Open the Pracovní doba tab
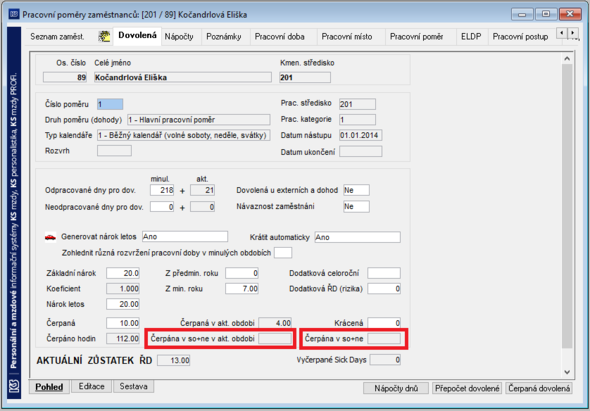590x411 pixels. click(x=280, y=37)
